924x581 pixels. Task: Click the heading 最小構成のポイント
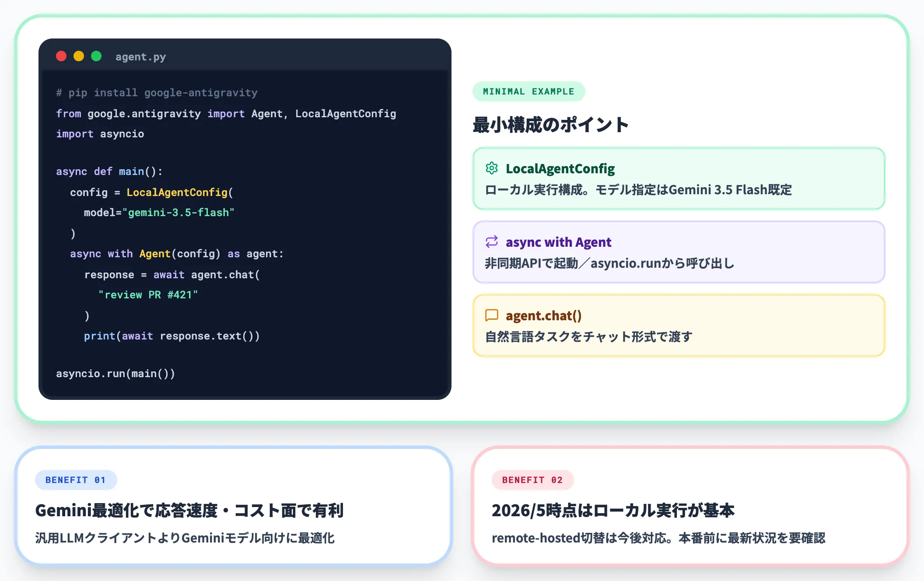coord(551,125)
